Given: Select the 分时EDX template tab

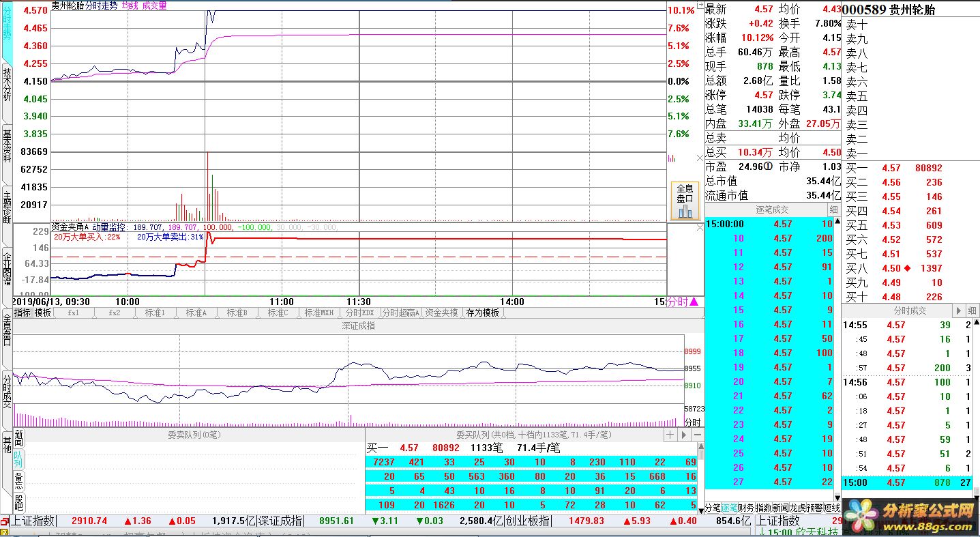Looking at the screenshot, I should [360, 313].
